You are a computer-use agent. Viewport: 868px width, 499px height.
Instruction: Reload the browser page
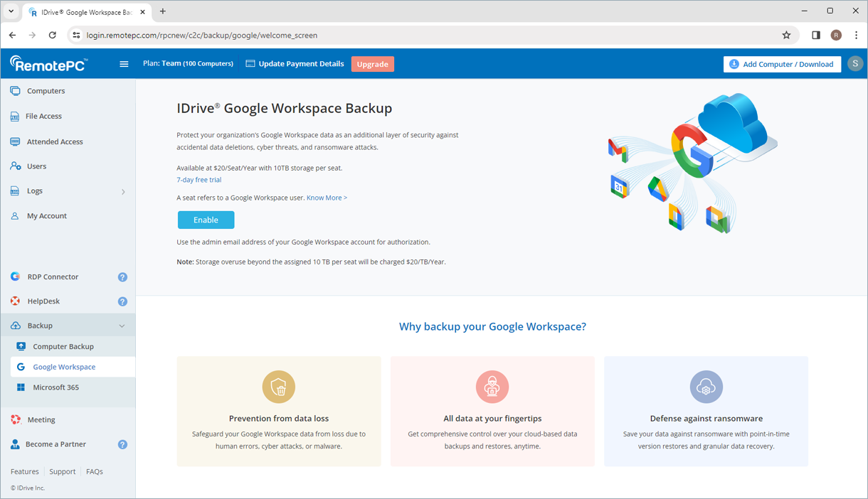pos(52,35)
